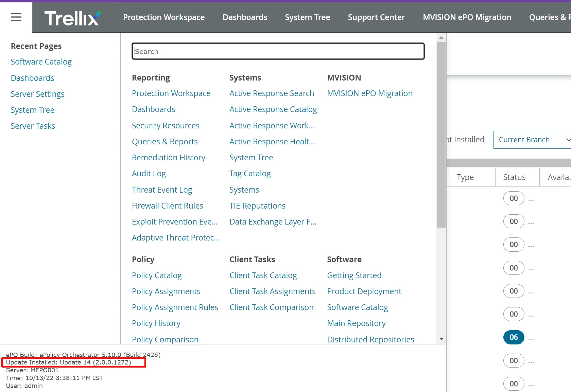Open Main Repository link

coord(356,323)
